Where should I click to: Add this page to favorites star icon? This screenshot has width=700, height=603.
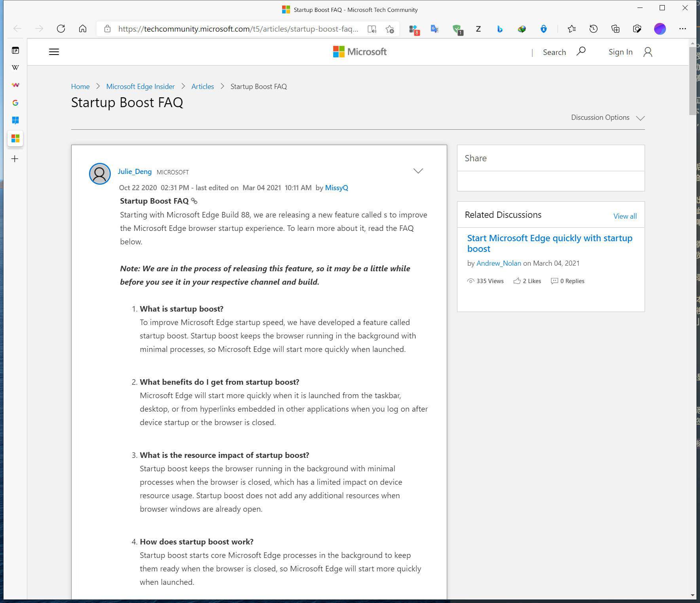pyautogui.click(x=390, y=29)
